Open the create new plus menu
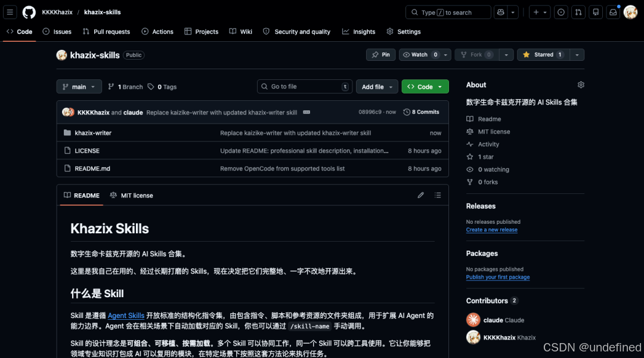 [540, 13]
